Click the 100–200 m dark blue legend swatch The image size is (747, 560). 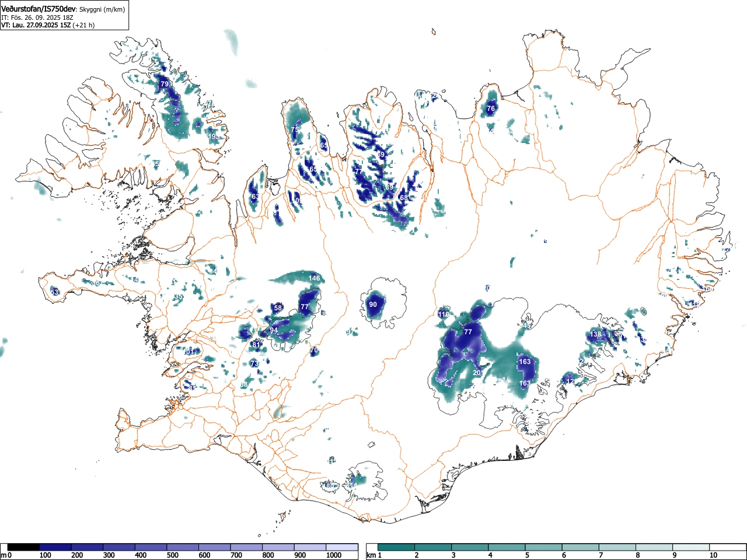[55, 547]
